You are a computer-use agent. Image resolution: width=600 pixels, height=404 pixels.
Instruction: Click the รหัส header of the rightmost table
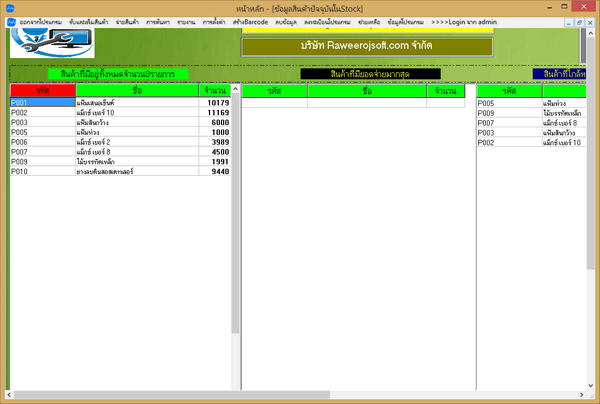(509, 91)
